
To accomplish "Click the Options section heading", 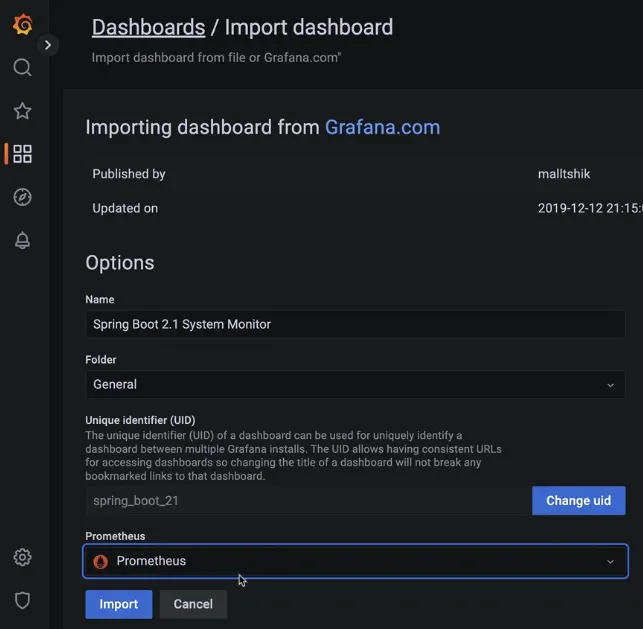I will pos(120,262).
